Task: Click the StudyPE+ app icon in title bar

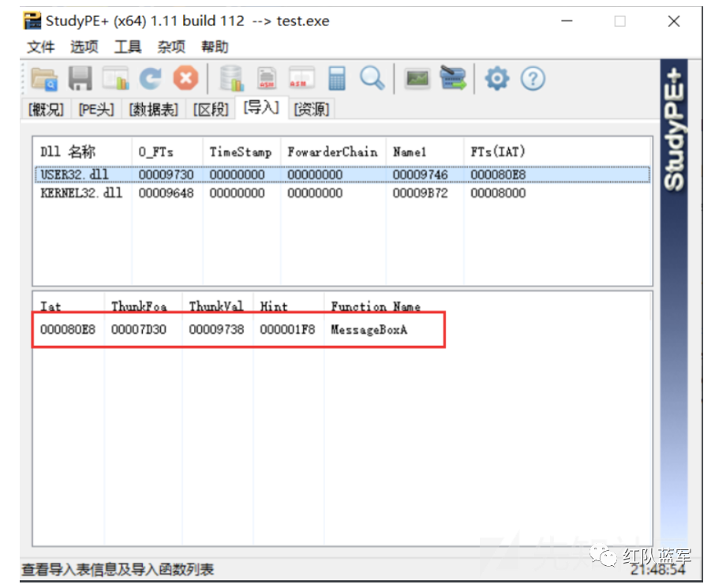Action: coord(32,21)
